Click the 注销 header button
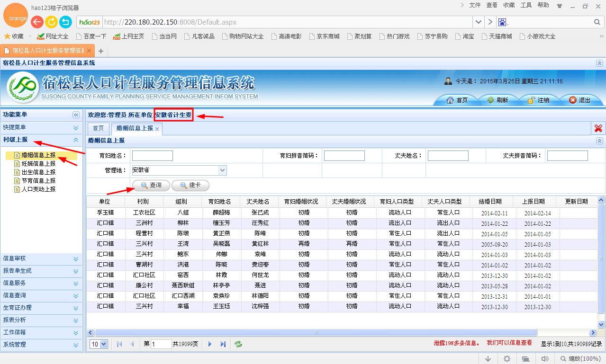Image resolution: width=606 pixels, height=364 pixels. [539, 100]
